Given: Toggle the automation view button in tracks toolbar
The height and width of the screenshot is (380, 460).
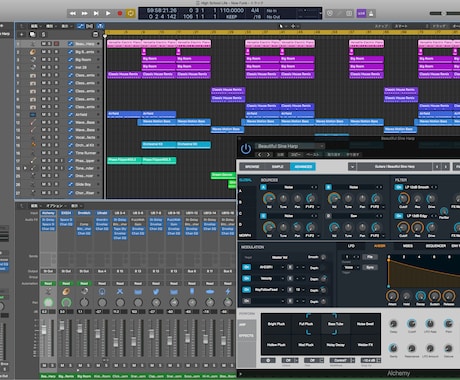Looking at the screenshot, I should tap(80, 26).
